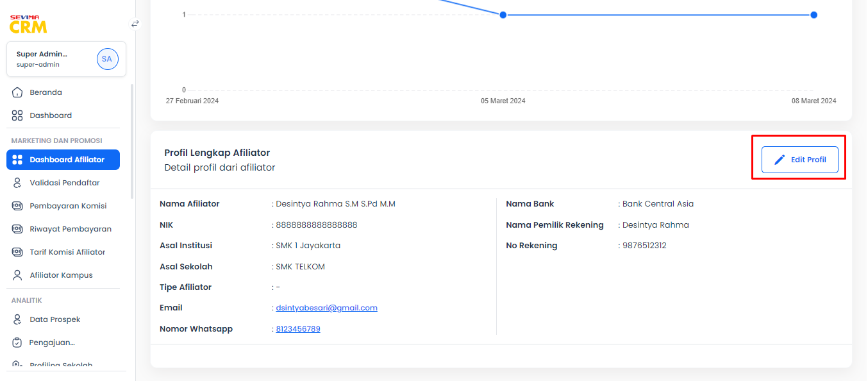Viewport: 868px width, 381px height.
Task: Click 'Detail profil dari afiliator' subtitle
Action: coord(220,168)
